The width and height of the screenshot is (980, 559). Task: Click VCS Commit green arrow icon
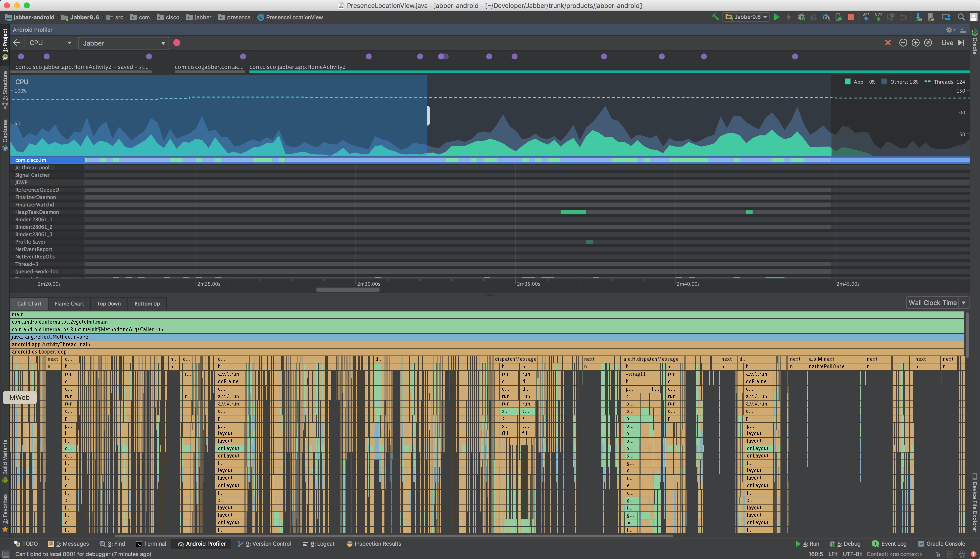878,17
